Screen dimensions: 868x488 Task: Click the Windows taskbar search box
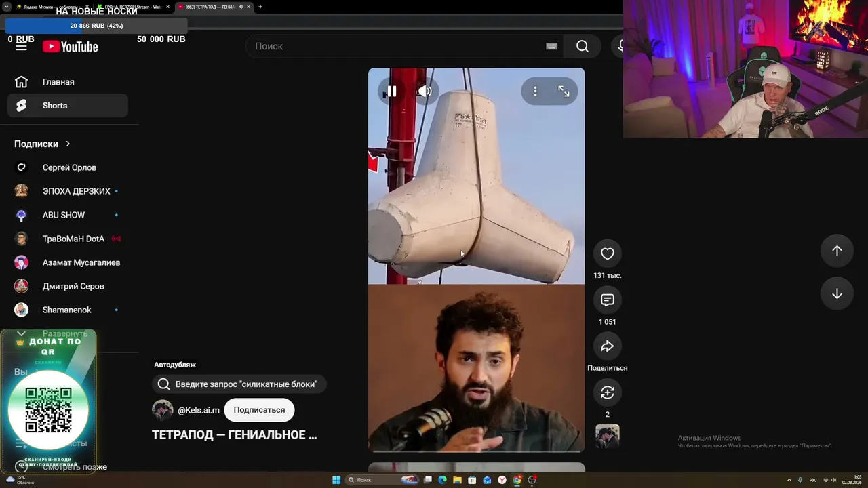(x=381, y=480)
